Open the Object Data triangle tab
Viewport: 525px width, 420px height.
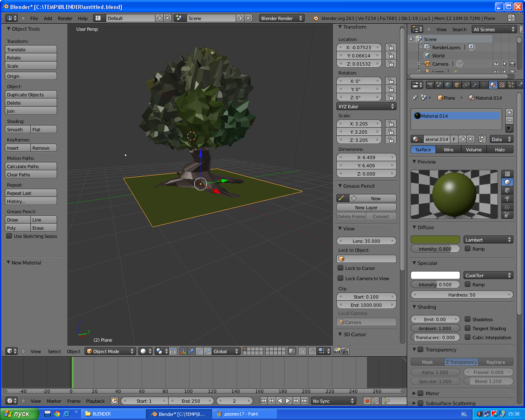click(484, 85)
